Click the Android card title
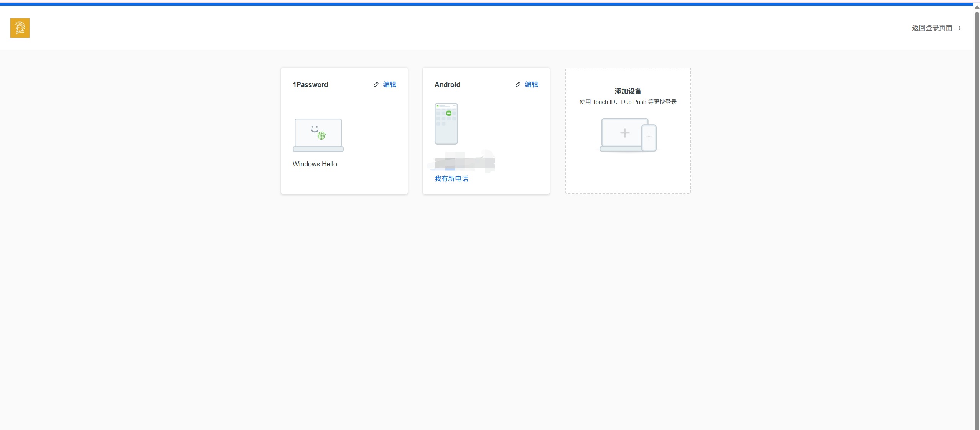Viewport: 980px width, 430px height. coord(447,85)
